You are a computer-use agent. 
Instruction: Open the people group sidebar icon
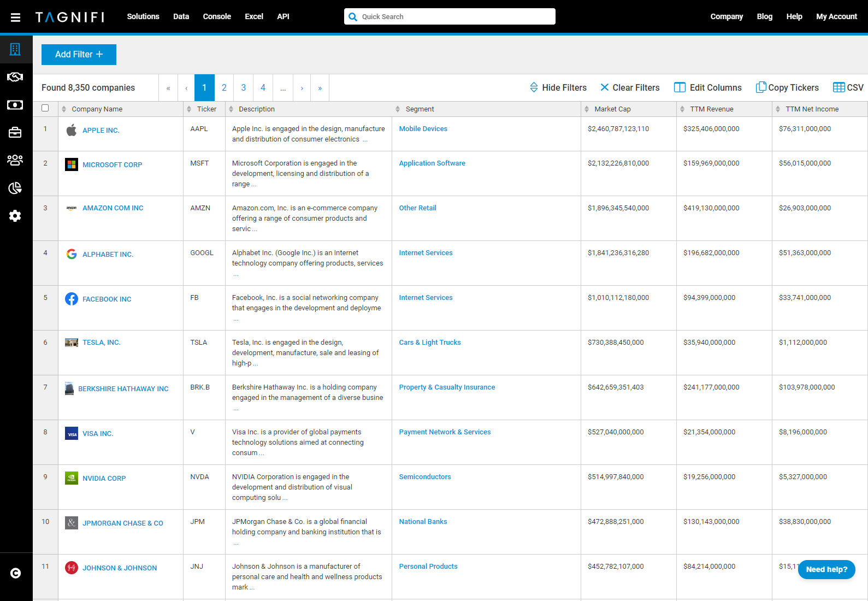[15, 160]
